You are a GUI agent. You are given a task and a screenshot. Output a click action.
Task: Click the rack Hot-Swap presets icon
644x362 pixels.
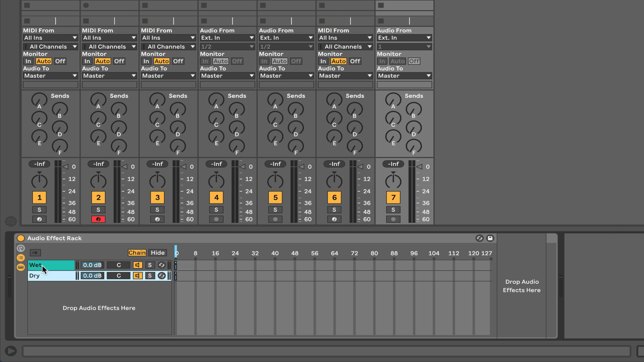(x=479, y=238)
